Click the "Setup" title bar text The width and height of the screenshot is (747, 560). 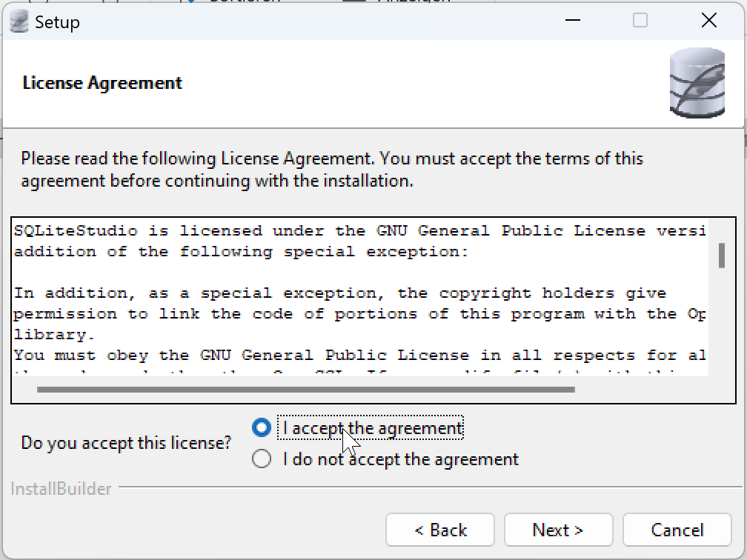pos(57,22)
